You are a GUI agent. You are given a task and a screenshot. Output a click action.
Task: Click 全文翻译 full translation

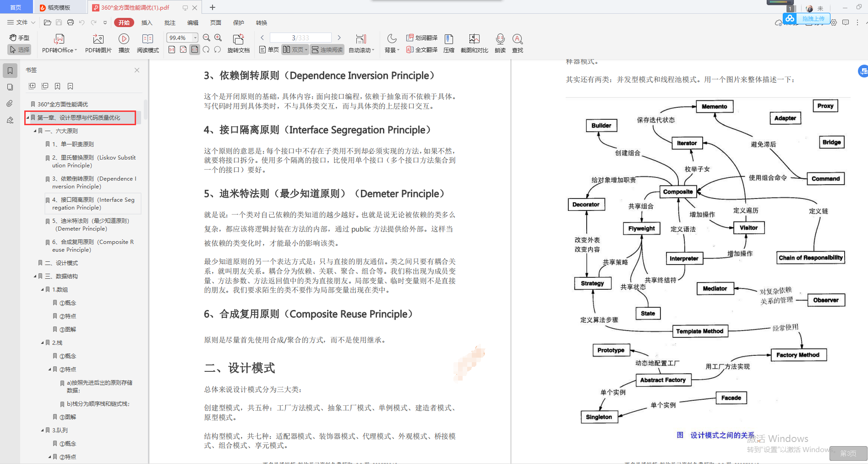(x=422, y=50)
